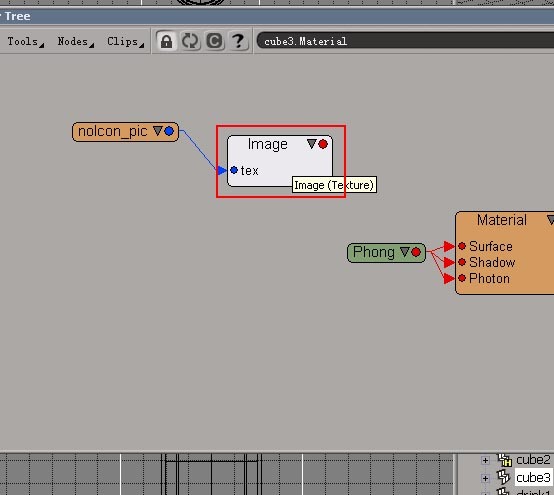
Task: Click the cube3.Material path field
Action: click(405, 41)
